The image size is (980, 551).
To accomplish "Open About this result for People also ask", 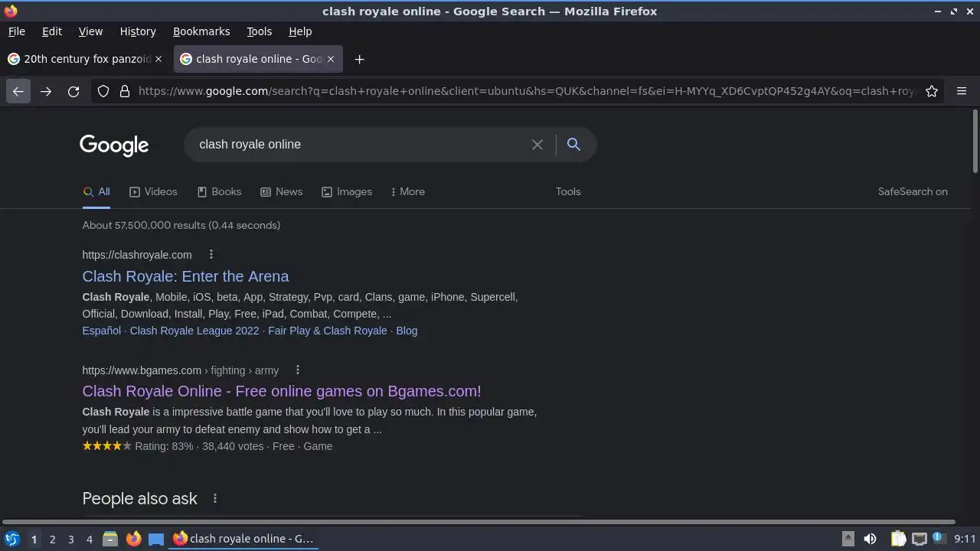I will pyautogui.click(x=215, y=498).
